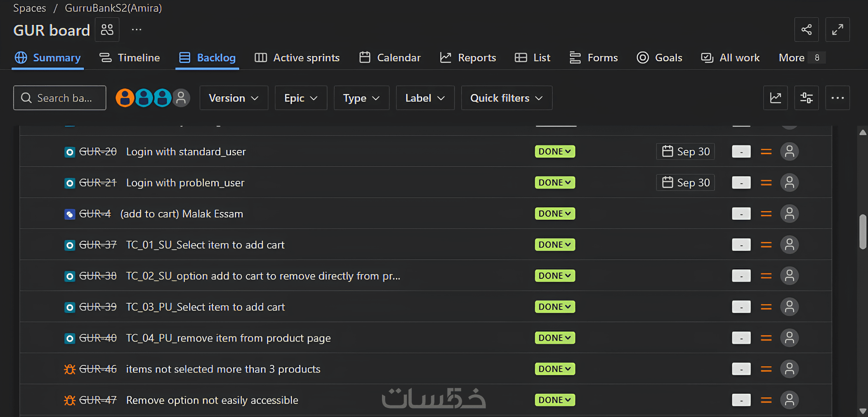
Task: Click the vertical scrollbar thumb
Action: click(x=863, y=231)
